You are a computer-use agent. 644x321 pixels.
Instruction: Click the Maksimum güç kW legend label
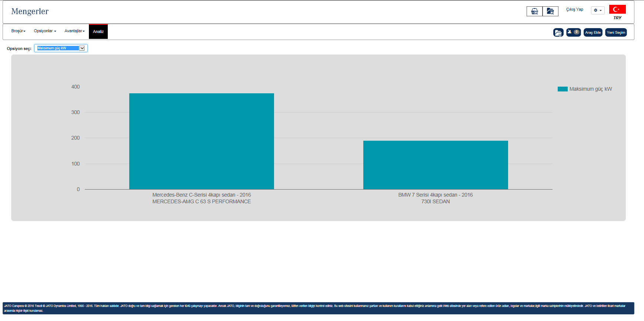(x=591, y=89)
